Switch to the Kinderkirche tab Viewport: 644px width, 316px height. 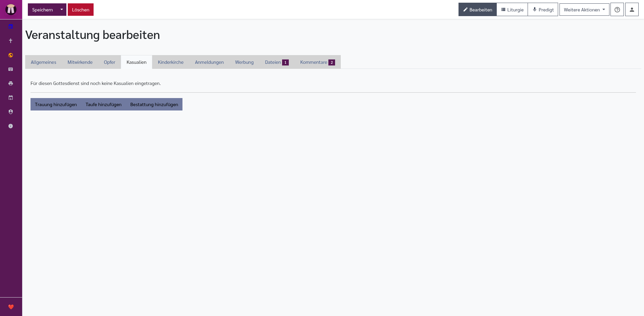pos(171,62)
